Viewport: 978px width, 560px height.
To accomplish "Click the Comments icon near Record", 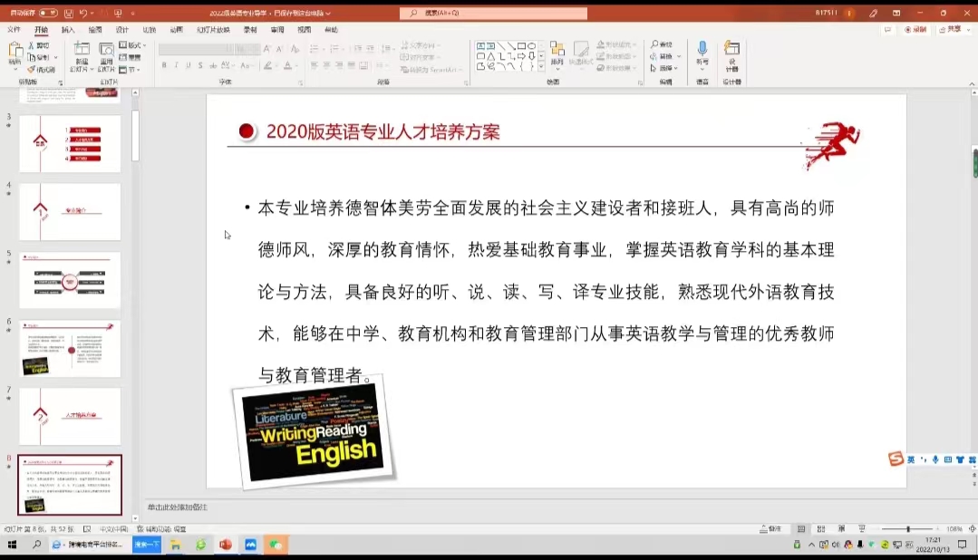I will click(887, 29).
